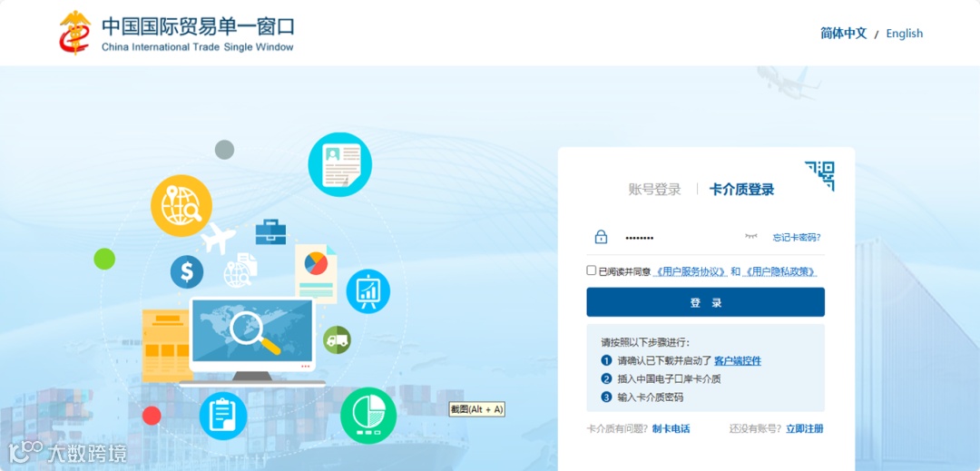Open 忘记卡密码? link
Viewport: 980px width, 471px height.
point(797,238)
